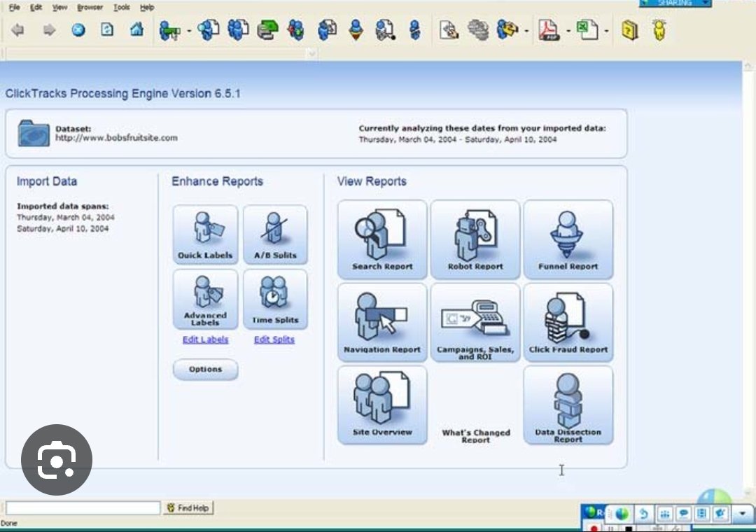Click the chat bubble icon in floating bar
The height and width of the screenshot is (532, 756).
pyautogui.click(x=683, y=514)
